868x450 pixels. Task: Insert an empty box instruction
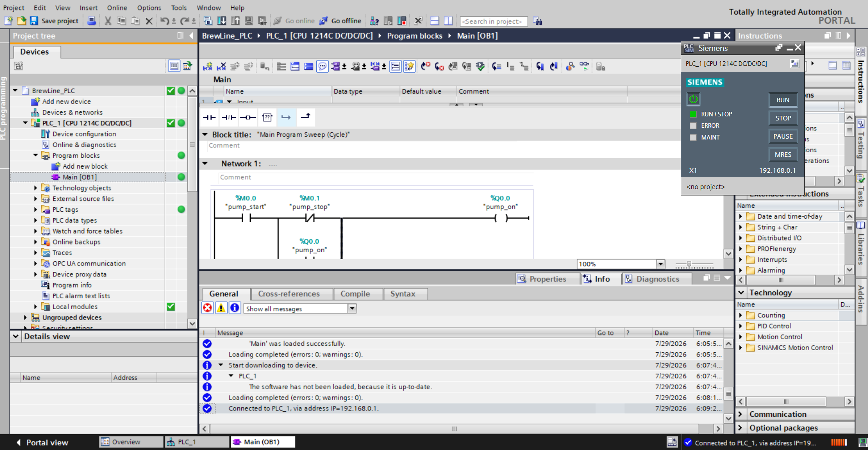[267, 117]
